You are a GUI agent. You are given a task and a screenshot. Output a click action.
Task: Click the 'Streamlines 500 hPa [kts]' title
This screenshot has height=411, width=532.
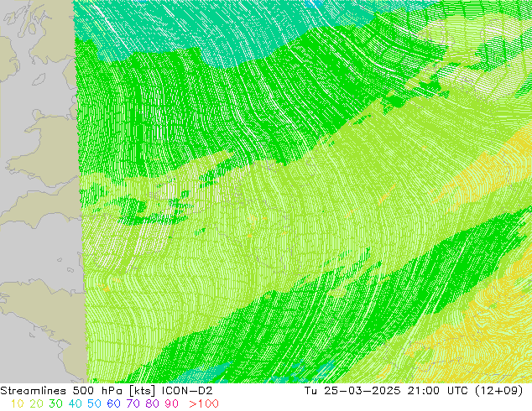[x=78, y=391]
